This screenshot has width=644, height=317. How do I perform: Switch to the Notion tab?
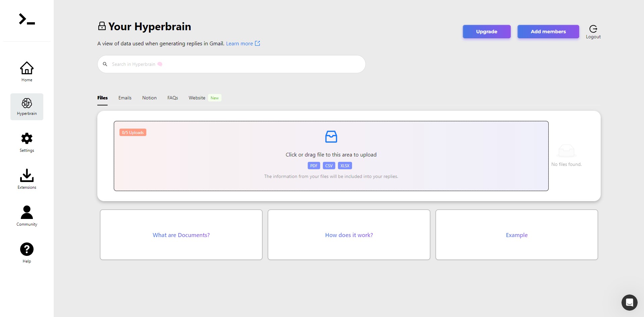[x=149, y=98]
